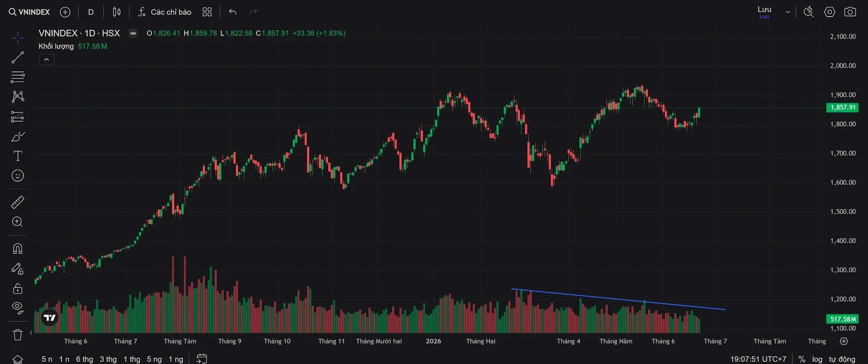Select the trend line drawing tool
This screenshot has height=364, width=868.
[x=18, y=58]
